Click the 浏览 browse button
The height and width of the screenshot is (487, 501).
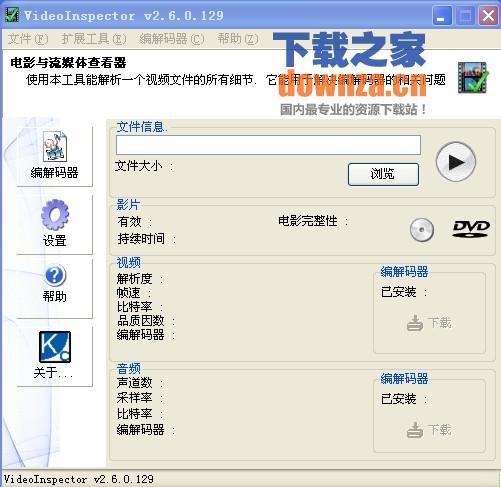coord(383,174)
